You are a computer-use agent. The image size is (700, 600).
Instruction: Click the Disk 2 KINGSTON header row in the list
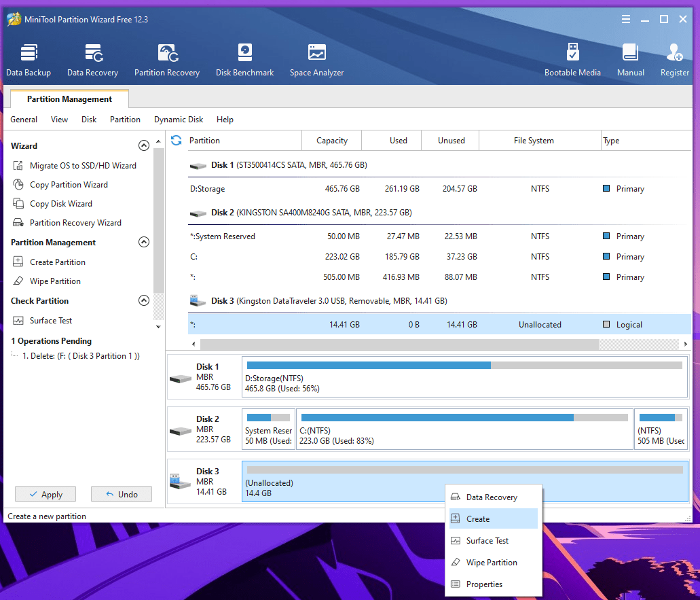439,213
